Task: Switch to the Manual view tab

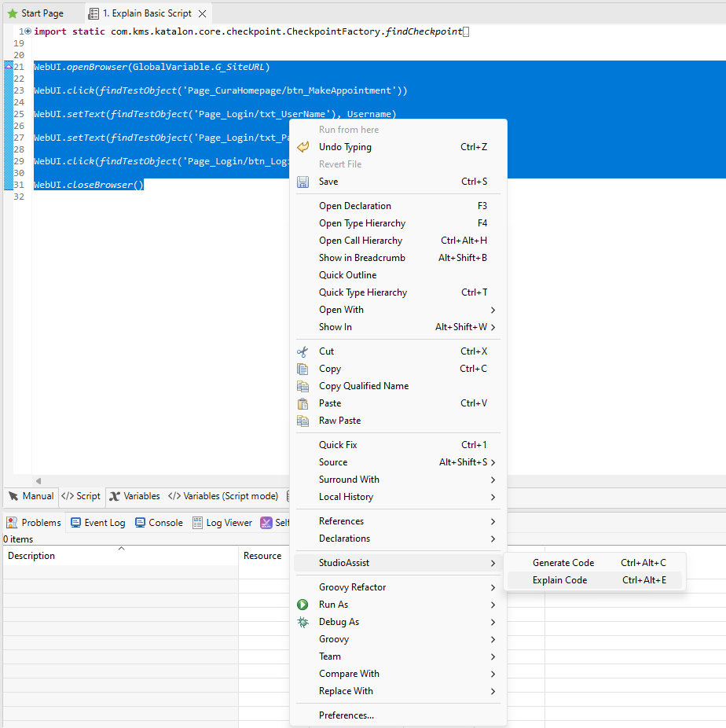Action: tap(31, 496)
